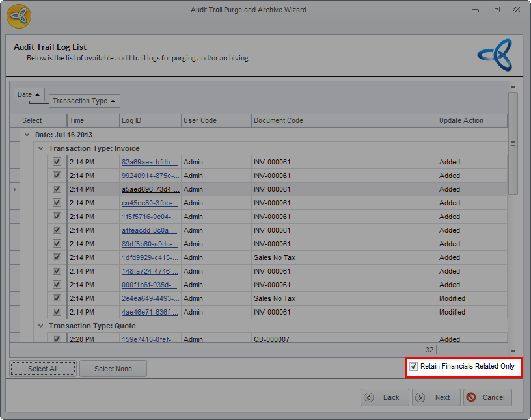Click the Back button arrow icon
Screen dimensions: 531x420
[x=370, y=397]
